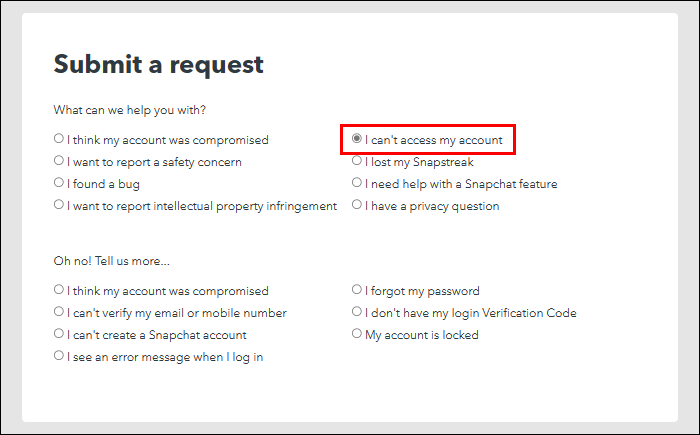Select the 'I forgot my password' radio button
Image resolution: width=700 pixels, height=435 pixels.
pyautogui.click(x=357, y=290)
